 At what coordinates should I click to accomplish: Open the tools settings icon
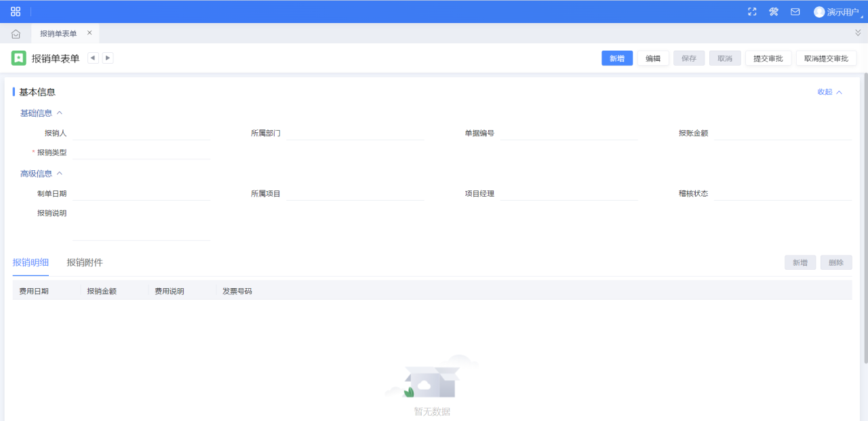(x=774, y=12)
